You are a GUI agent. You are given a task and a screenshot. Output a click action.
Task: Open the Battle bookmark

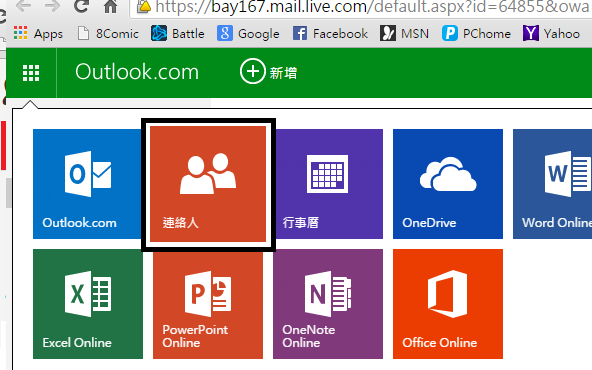pos(178,34)
